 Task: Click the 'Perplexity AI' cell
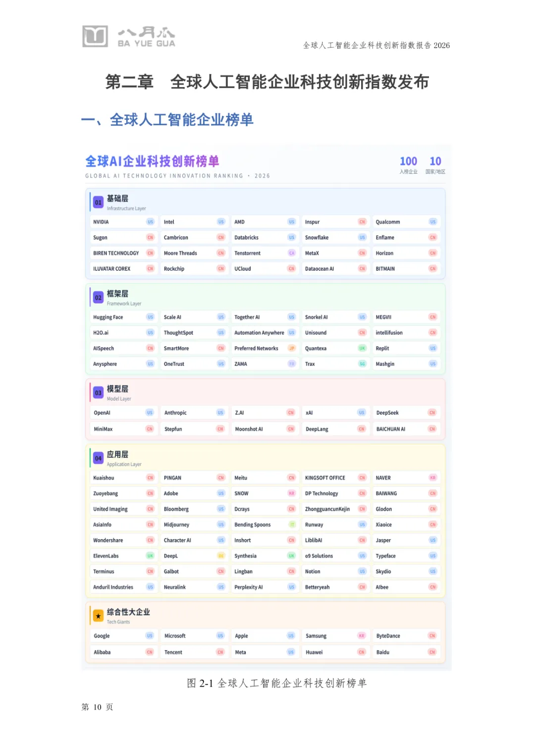265,587
